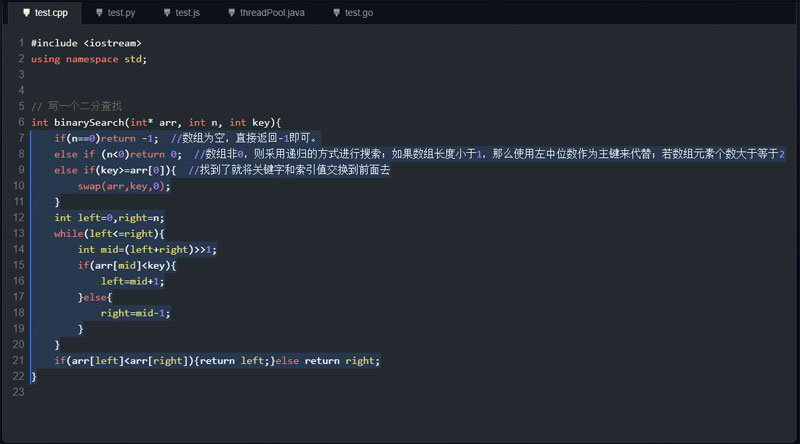
Task: Click line number 23 in the gutter
Action: point(18,392)
